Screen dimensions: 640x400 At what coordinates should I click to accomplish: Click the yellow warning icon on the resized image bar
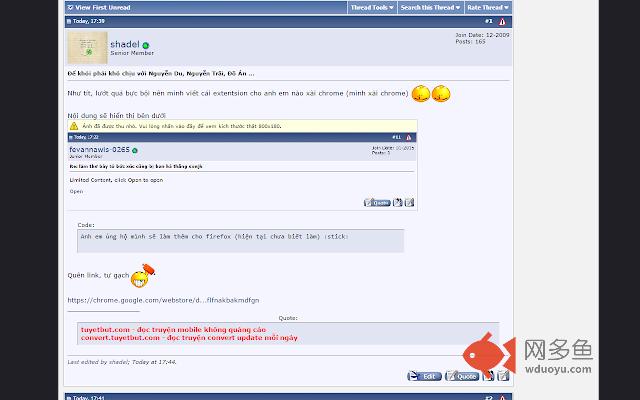pos(74,126)
